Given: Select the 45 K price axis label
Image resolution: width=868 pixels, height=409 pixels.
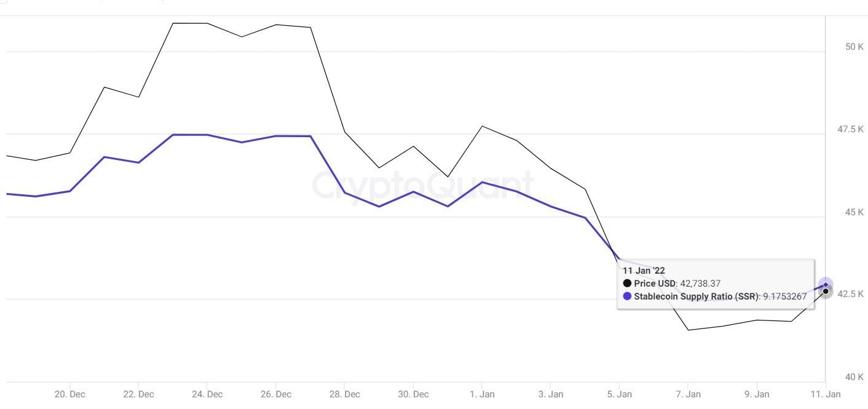Looking at the screenshot, I should point(854,212).
